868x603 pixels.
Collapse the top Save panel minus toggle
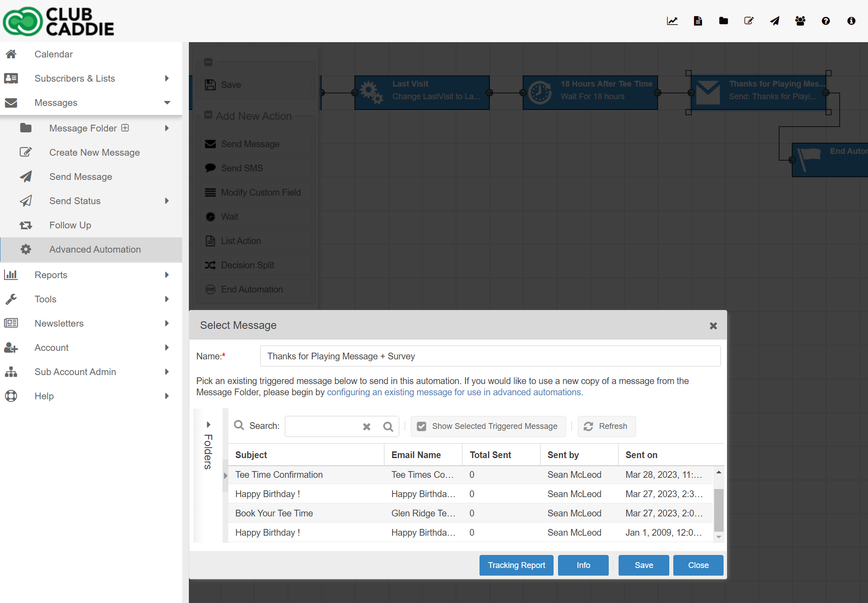point(208,62)
